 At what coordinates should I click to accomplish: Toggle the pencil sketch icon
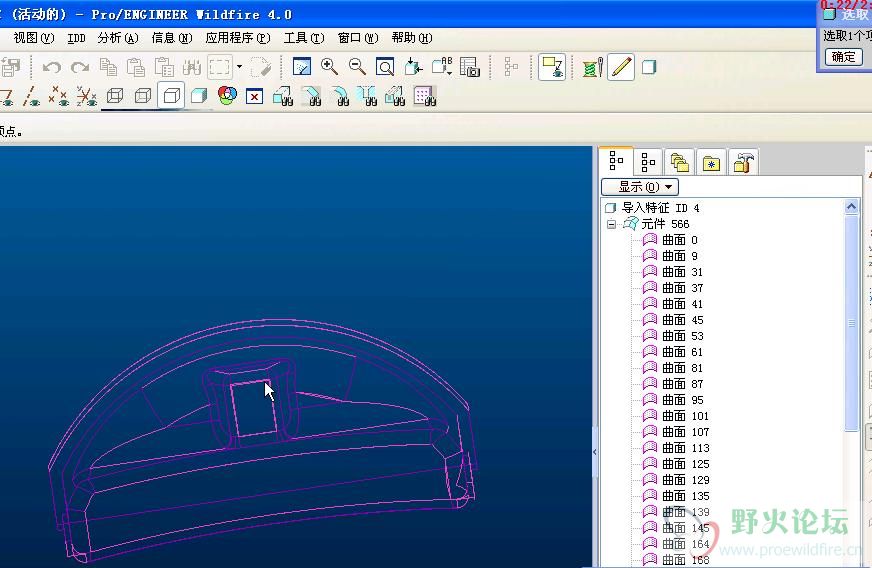tap(621, 67)
